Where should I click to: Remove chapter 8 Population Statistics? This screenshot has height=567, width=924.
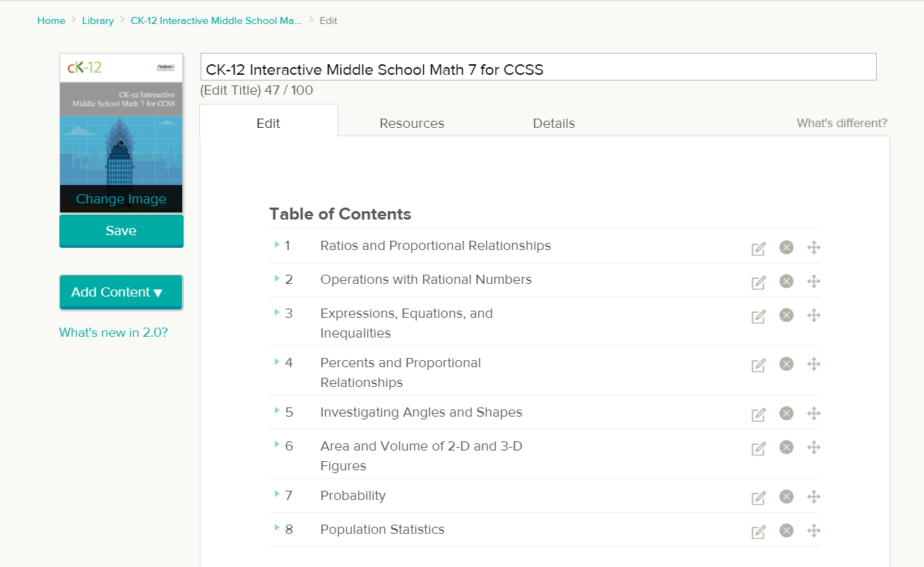click(x=786, y=530)
